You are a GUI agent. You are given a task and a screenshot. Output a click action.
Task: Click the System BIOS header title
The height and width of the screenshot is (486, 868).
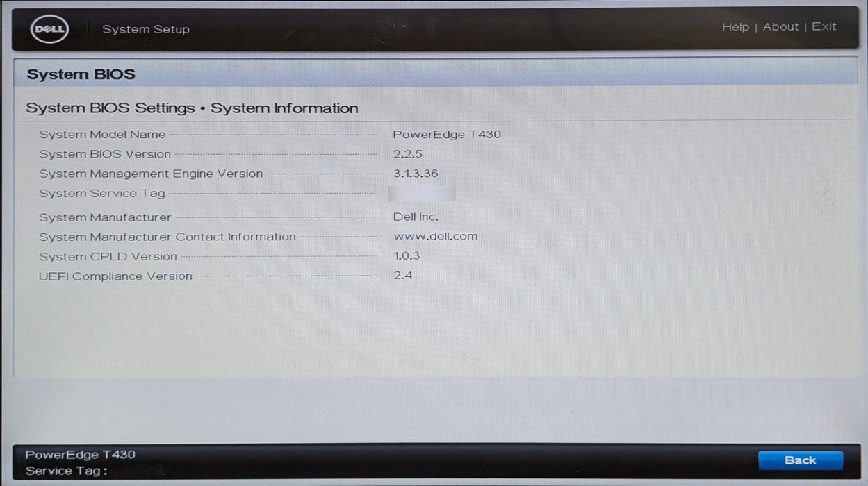[81, 74]
